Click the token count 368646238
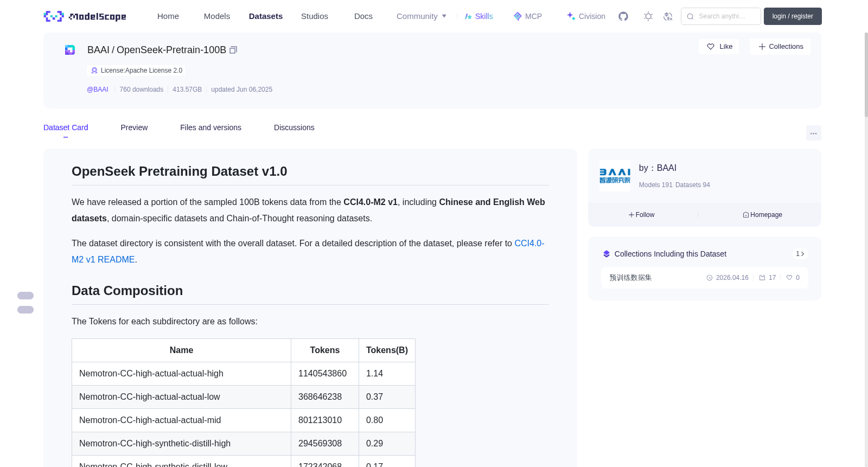Viewport: 868px width, 467px height. point(320,397)
